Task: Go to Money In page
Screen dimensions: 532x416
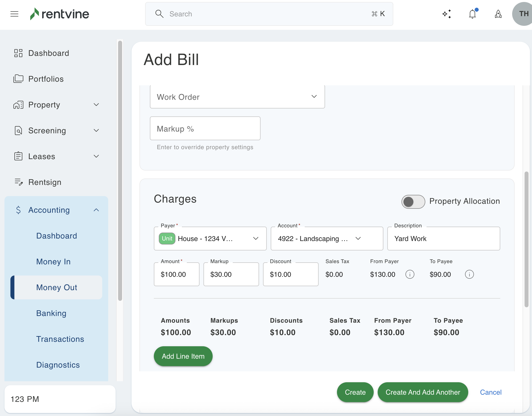Action: [x=53, y=262]
